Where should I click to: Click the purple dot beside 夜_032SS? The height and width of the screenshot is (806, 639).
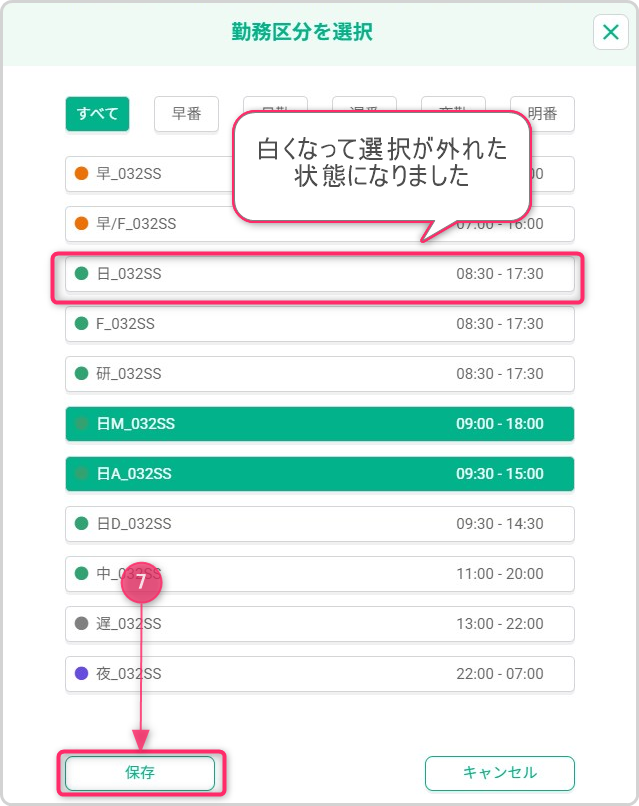82,674
